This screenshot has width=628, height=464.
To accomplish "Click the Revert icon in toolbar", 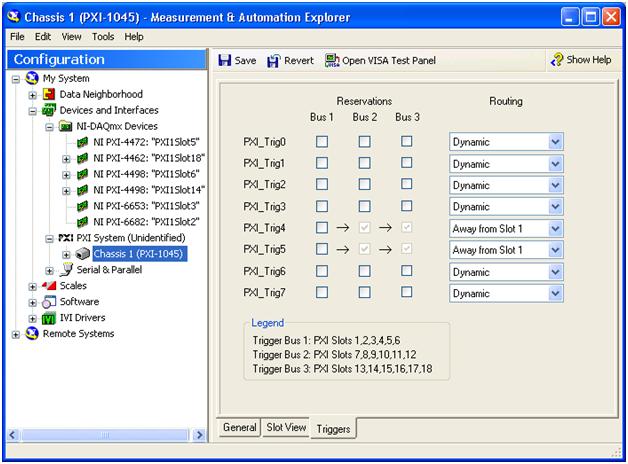I will [274, 60].
